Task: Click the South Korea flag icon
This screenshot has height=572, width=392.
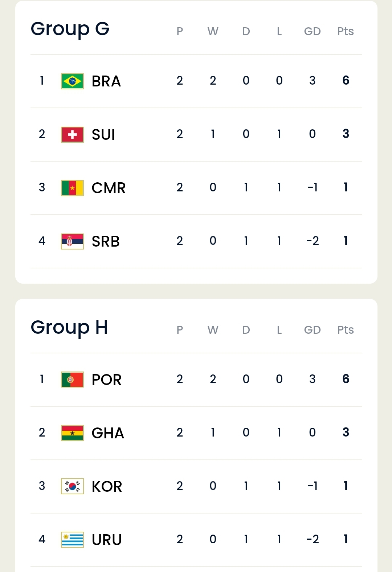Action: pyautogui.click(x=72, y=486)
